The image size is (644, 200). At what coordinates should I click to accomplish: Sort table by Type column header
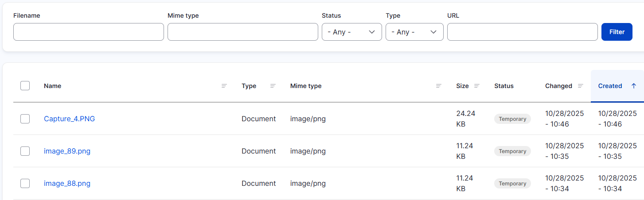249,86
